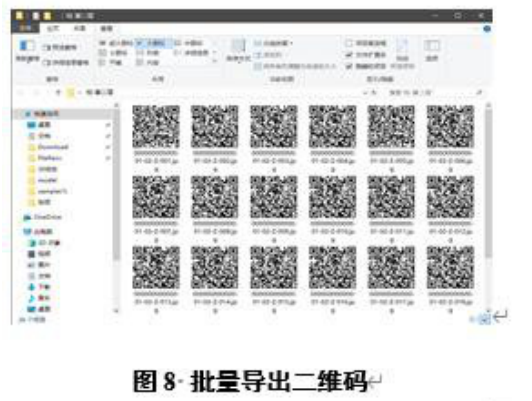Expand the layout gallery more arrow
Viewport: 532px width, 401px height.
point(214,62)
